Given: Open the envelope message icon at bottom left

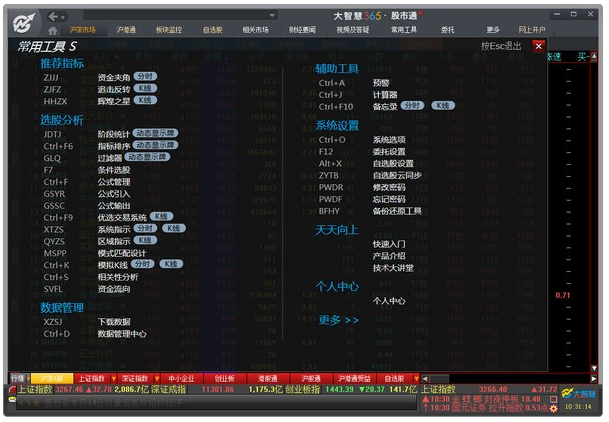Looking at the screenshot, I should coord(12,399).
